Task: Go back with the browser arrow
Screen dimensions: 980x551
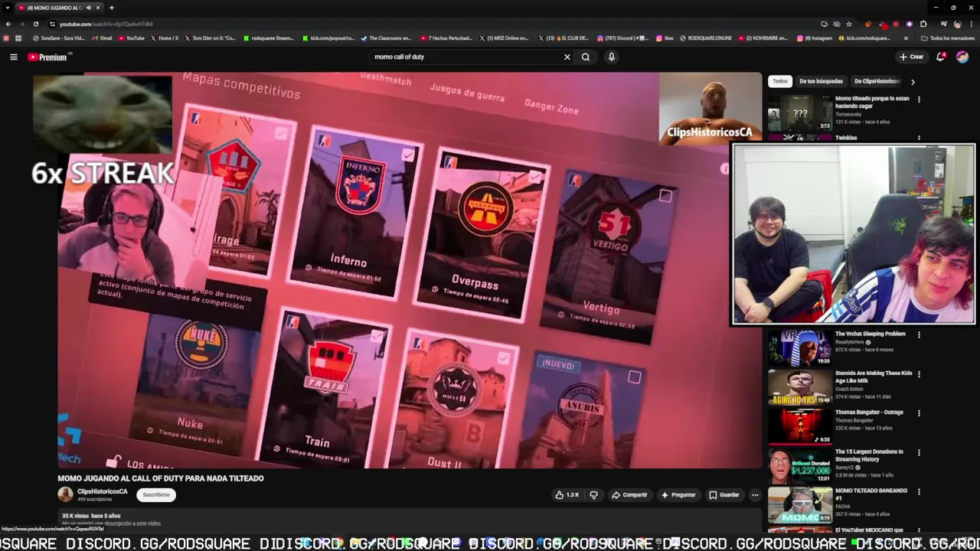Action: click(8, 24)
